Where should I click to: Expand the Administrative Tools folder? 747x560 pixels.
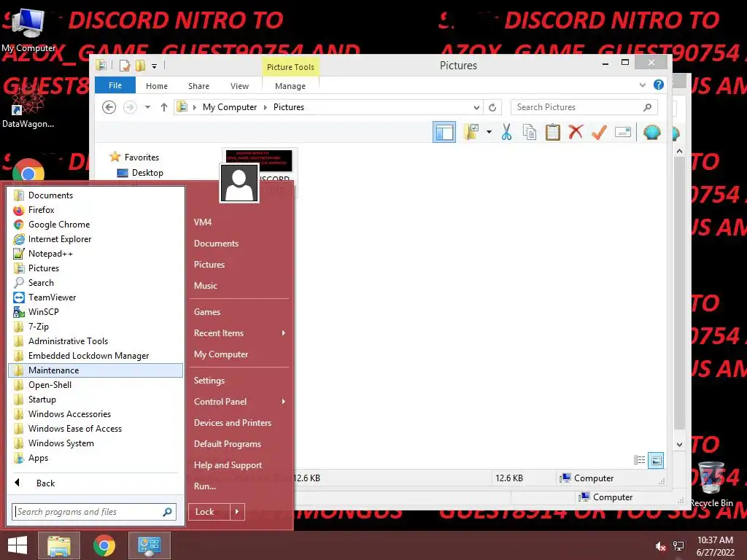tap(96, 341)
